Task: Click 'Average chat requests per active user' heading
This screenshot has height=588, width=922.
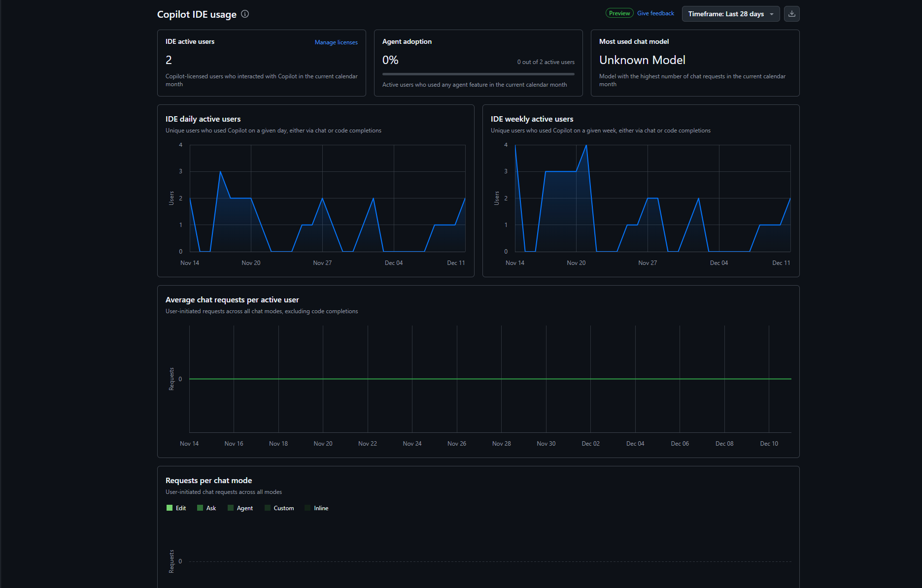Action: [232, 300]
